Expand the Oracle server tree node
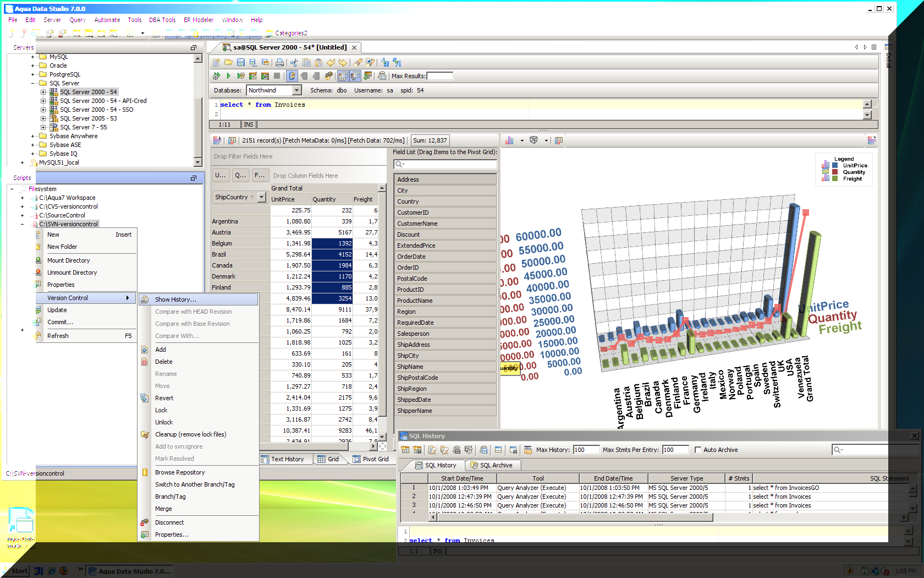Screen dimensions: 924x578 [x=32, y=66]
